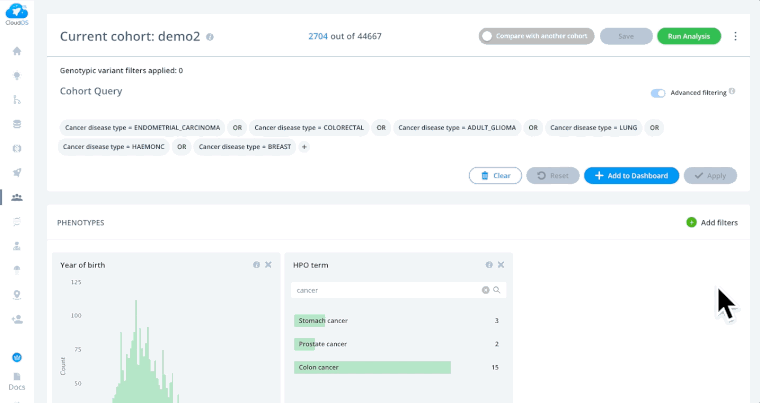Click the database icon in sidebar

tap(16, 124)
